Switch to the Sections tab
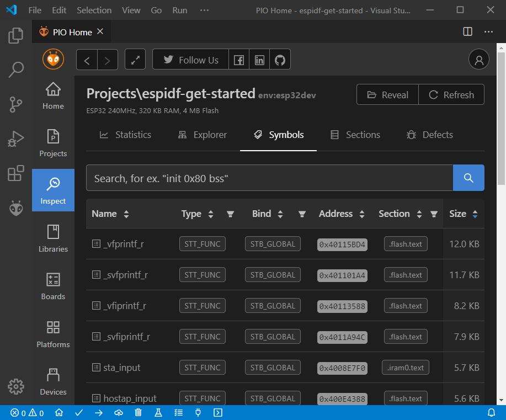Image resolution: width=506 pixels, height=420 pixels. pyautogui.click(x=355, y=135)
